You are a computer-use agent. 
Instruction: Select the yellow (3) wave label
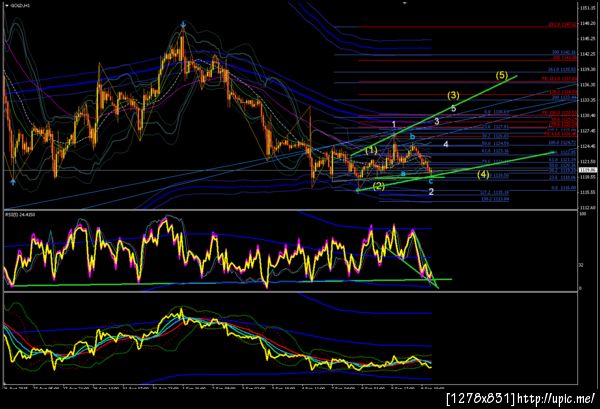tap(453, 95)
